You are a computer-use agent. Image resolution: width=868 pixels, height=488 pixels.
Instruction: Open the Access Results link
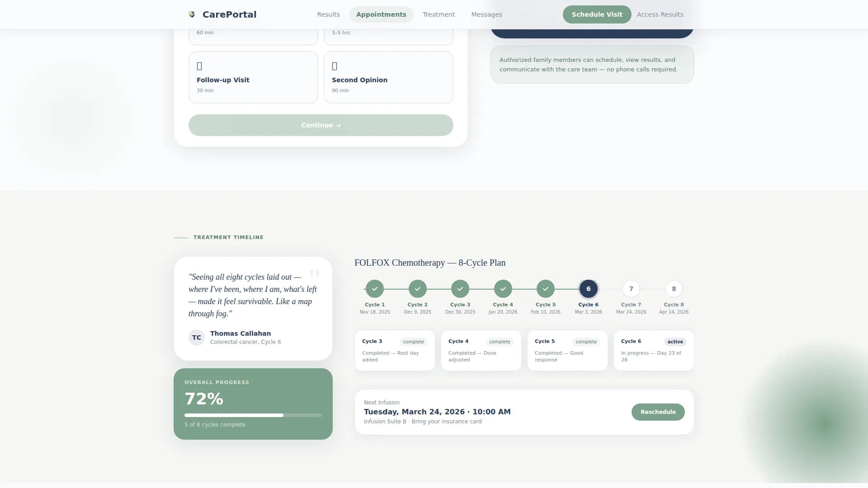[x=660, y=14]
